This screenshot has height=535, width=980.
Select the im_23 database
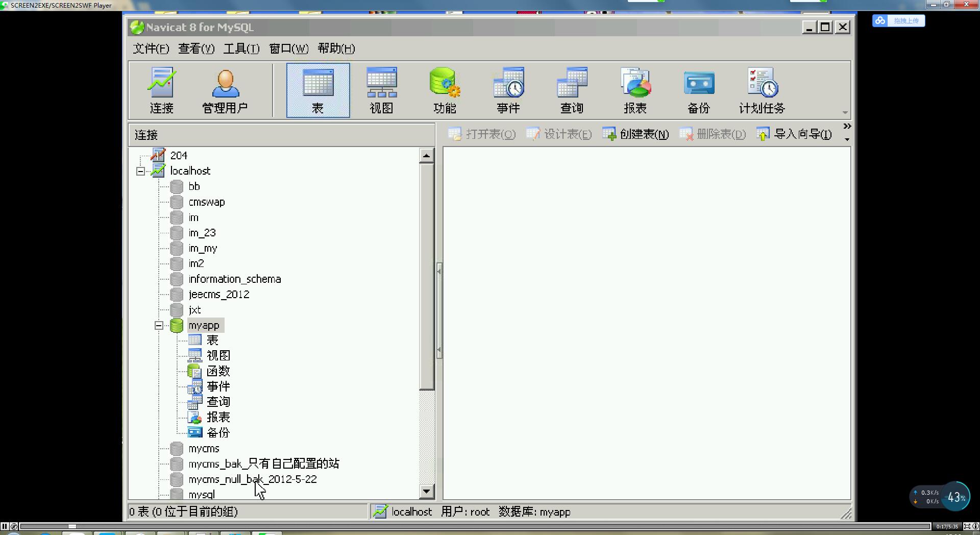(202, 233)
